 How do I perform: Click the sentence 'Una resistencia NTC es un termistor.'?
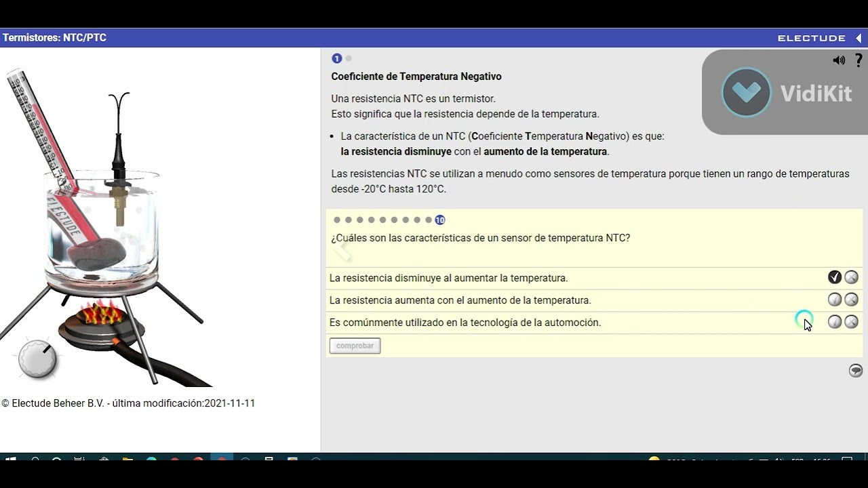[x=414, y=99]
